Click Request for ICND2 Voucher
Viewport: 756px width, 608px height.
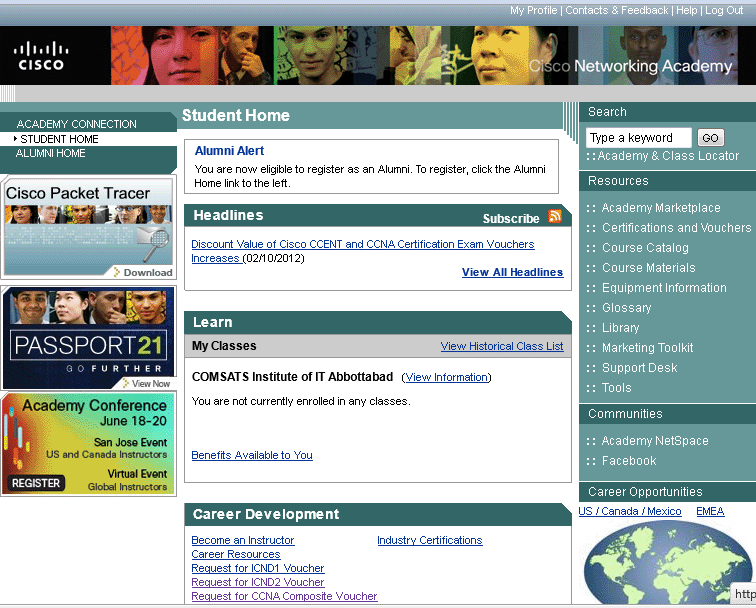[257, 582]
